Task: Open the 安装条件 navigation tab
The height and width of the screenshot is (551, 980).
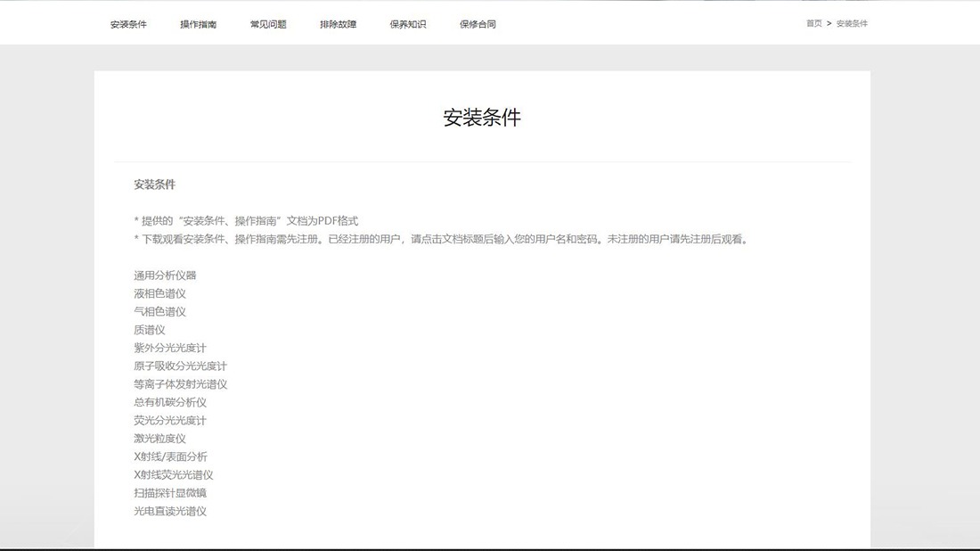Action: [128, 24]
